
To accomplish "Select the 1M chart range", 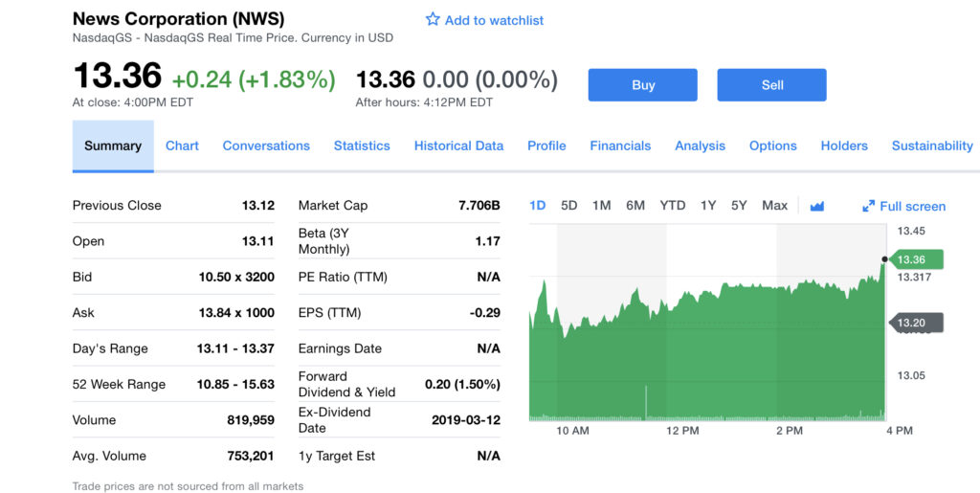I will coord(601,206).
